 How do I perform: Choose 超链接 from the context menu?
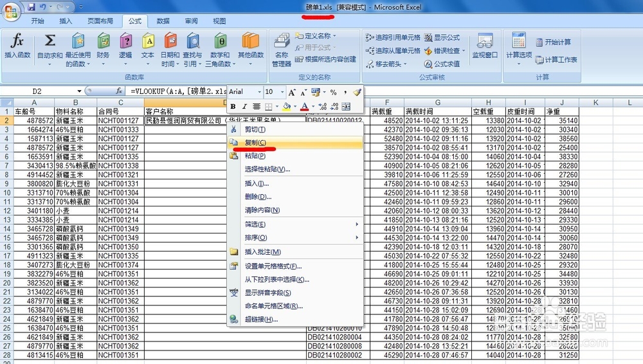295,319
